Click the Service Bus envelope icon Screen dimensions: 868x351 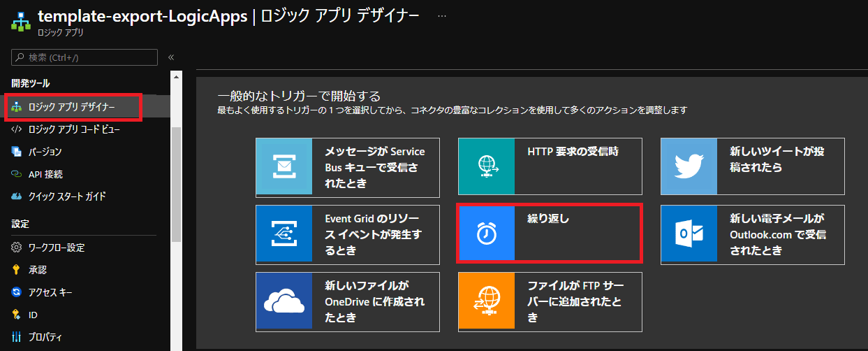[x=285, y=167]
